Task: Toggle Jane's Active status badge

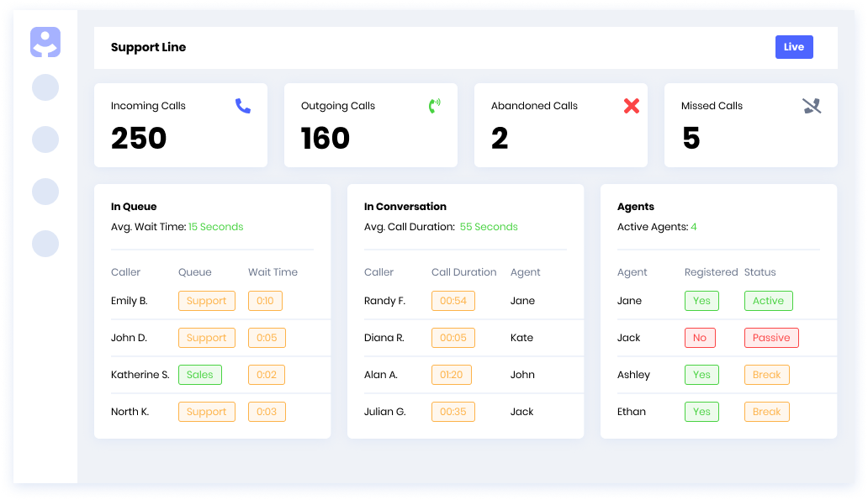Action: pos(768,300)
